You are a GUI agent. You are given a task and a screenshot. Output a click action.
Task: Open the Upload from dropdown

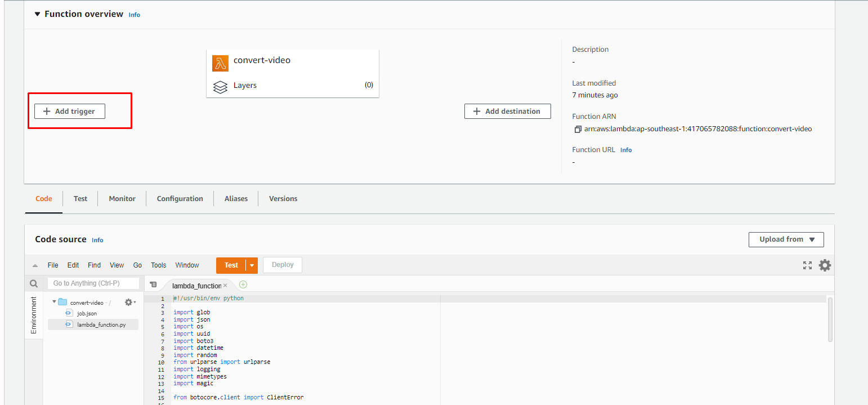[786, 239]
